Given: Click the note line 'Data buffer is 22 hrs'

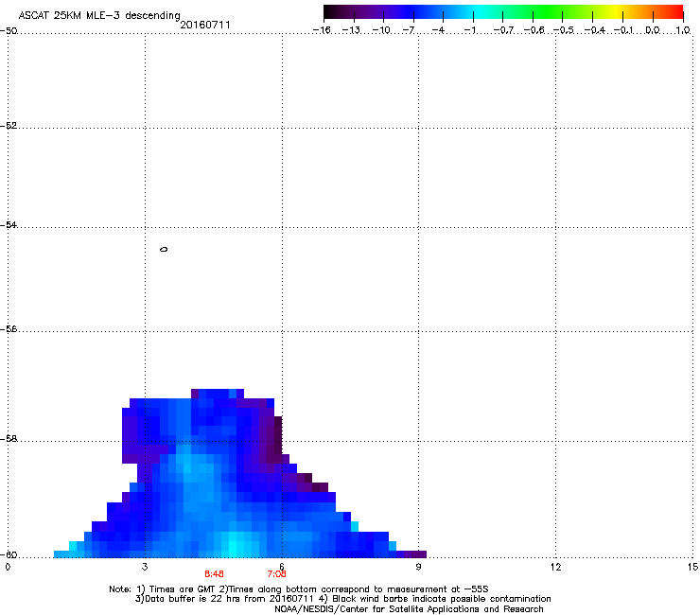Looking at the screenshot, I should pyautogui.click(x=342, y=599).
